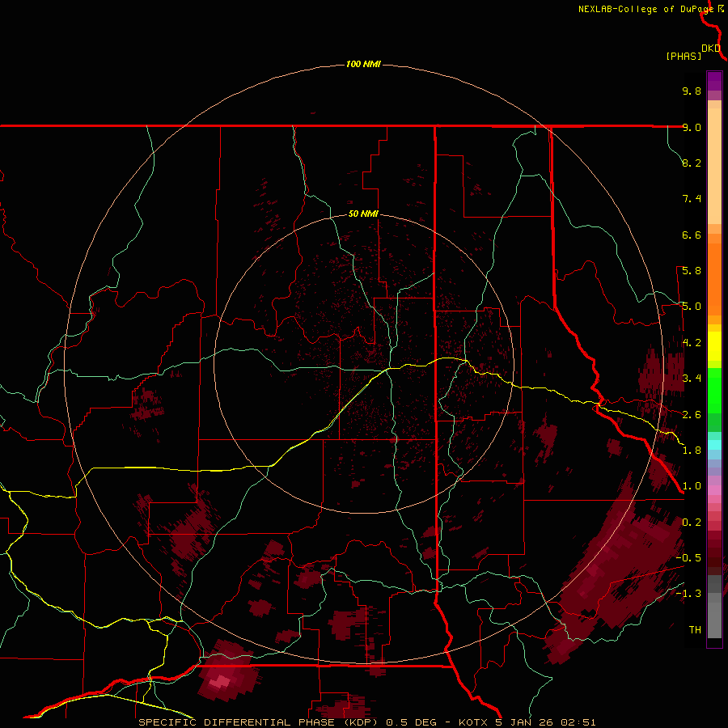Screen dimensions: 728x728
Task: Click the purple band atop the color scale
Action: pyautogui.click(x=714, y=81)
